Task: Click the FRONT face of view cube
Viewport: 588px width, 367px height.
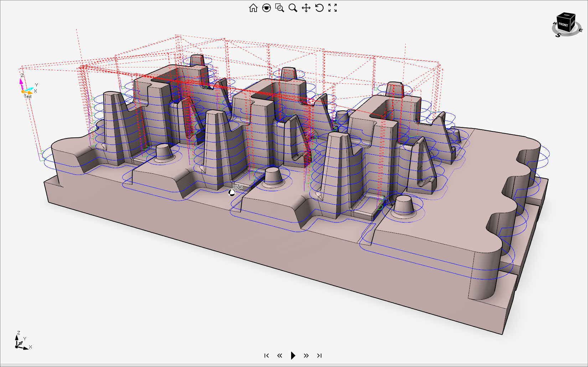Action: [x=563, y=25]
